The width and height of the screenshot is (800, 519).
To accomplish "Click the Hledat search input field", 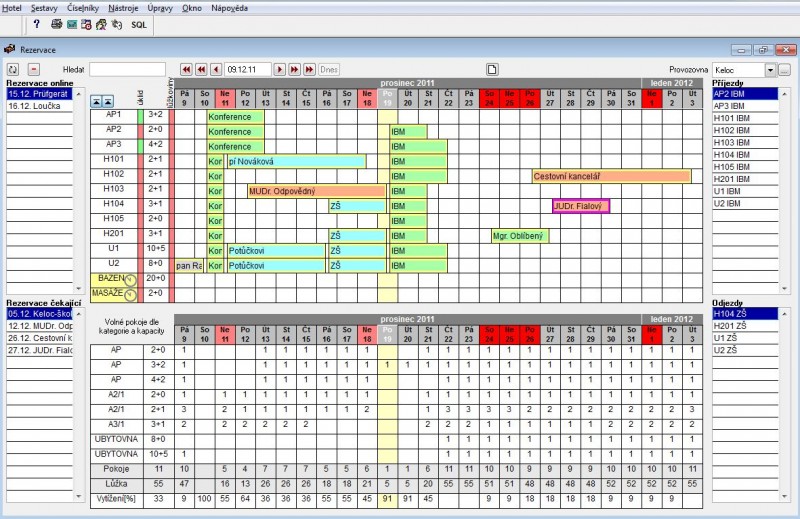I will pyautogui.click(x=127, y=69).
